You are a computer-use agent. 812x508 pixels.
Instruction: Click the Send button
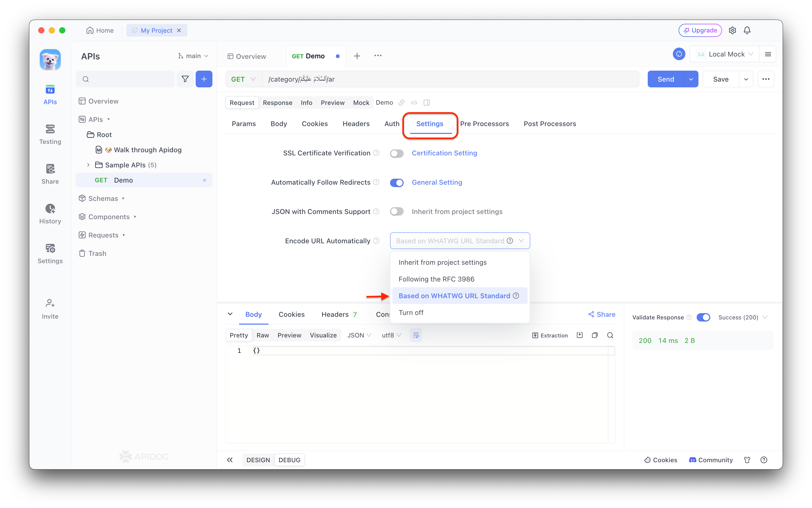(x=666, y=79)
